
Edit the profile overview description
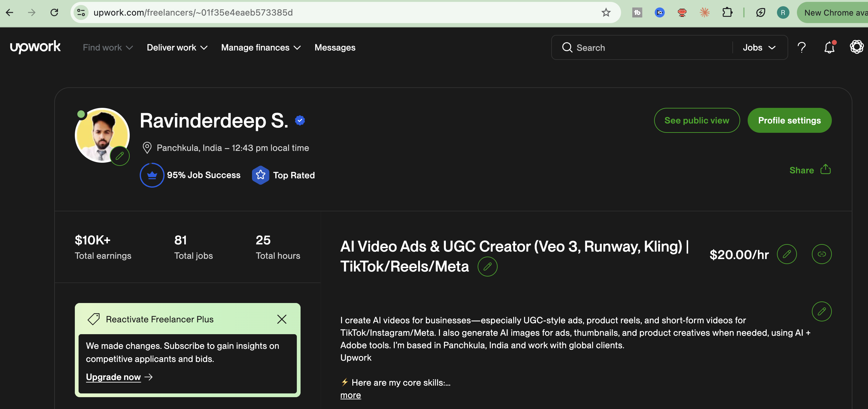pyautogui.click(x=822, y=311)
